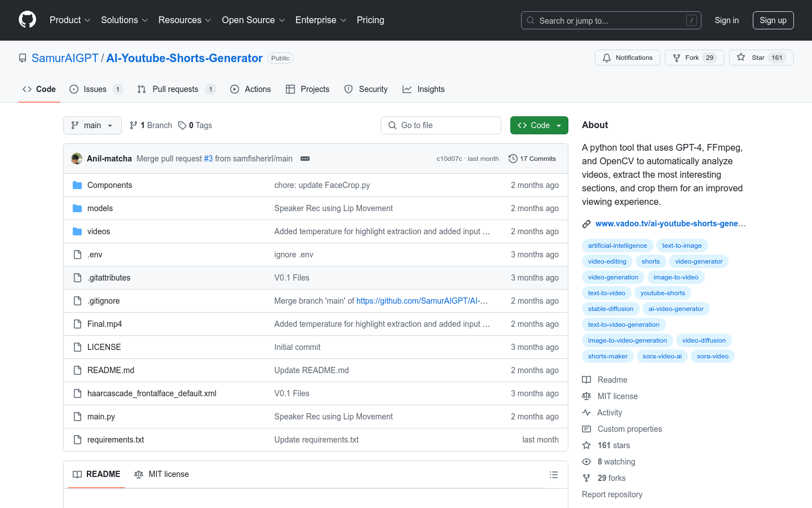Click the .env file icon
Image resolution: width=812 pixels, height=508 pixels.
point(77,255)
